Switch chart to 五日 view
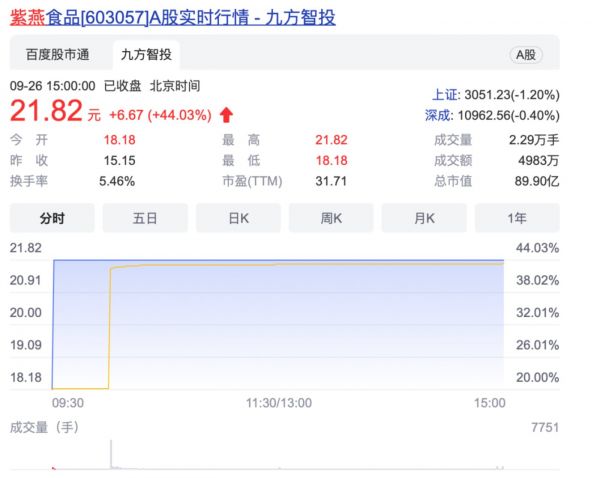 145,217
